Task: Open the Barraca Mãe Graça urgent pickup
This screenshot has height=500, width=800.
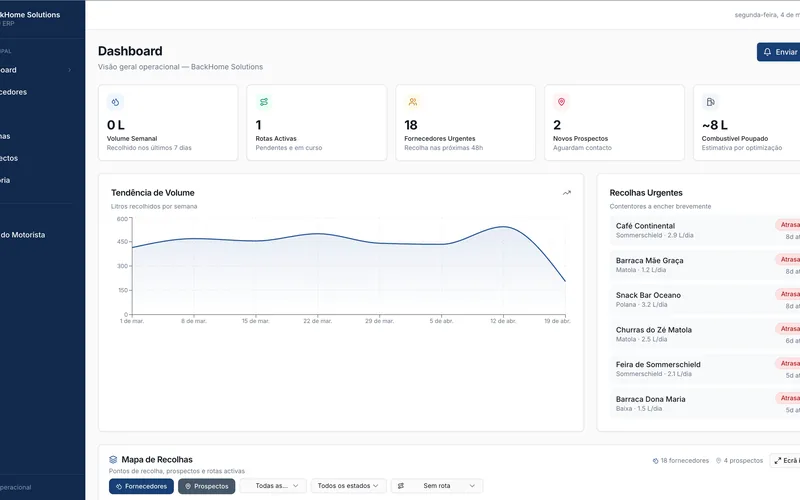Action: [705, 265]
